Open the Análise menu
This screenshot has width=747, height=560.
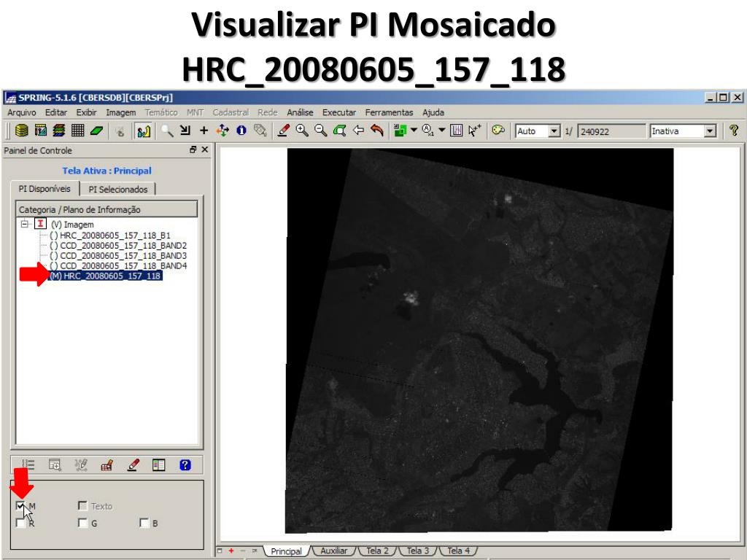tap(300, 112)
